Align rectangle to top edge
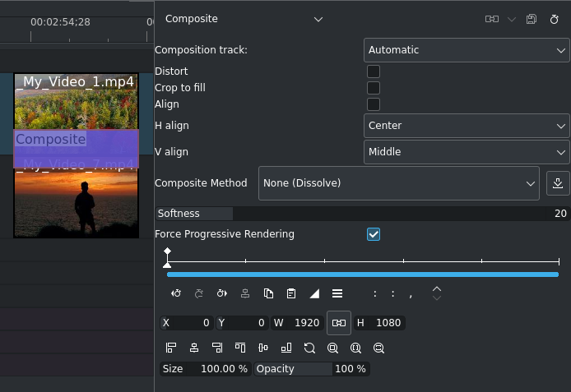The width and height of the screenshot is (571, 392). click(x=240, y=348)
